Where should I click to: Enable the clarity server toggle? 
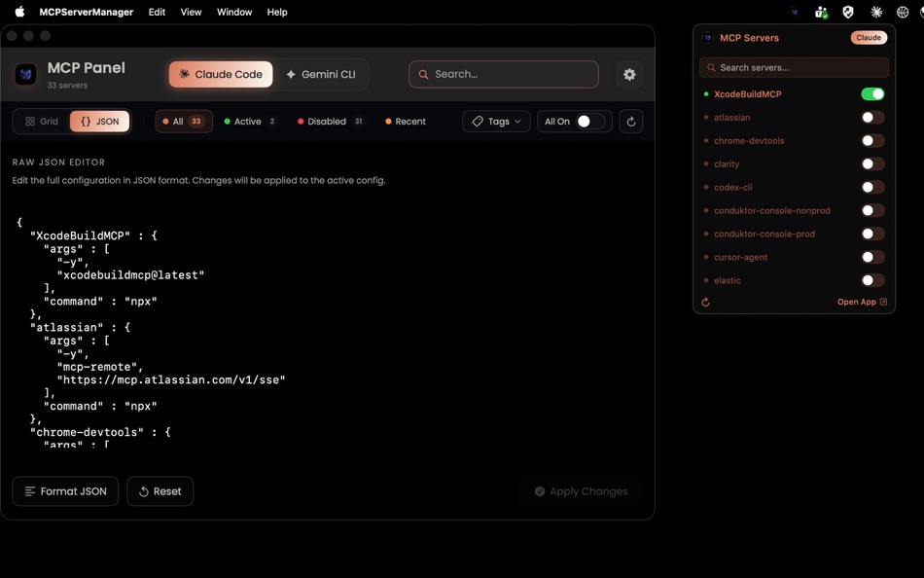click(872, 164)
